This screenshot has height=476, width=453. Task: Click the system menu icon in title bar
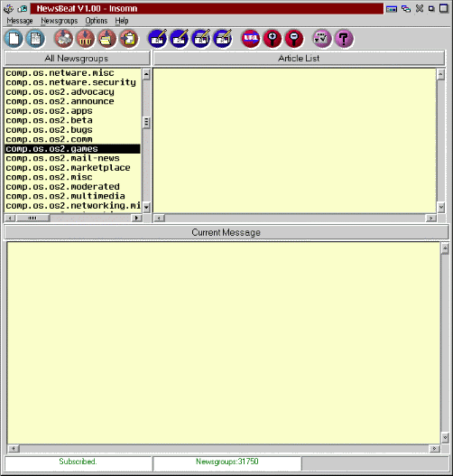pos(8,8)
